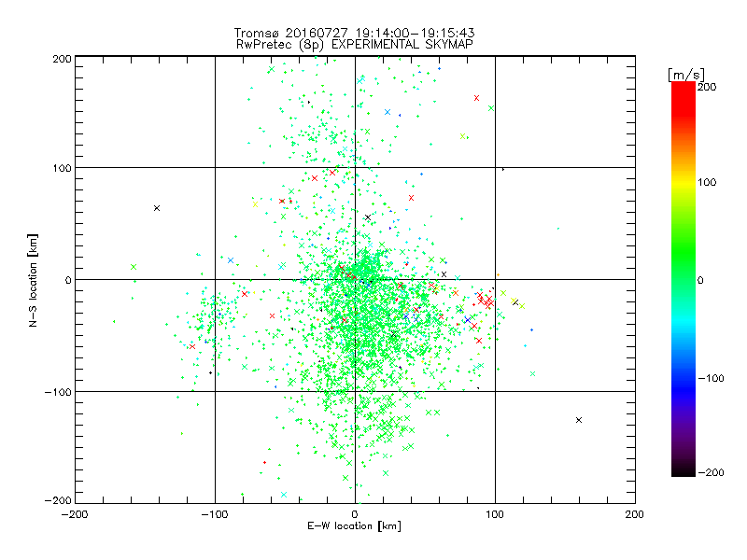This screenshot has height=560, width=747.
Task: Click the subtitle 'RwPretec (8p) EXPERIMENTAL SKYMAP'
Action: (355, 45)
